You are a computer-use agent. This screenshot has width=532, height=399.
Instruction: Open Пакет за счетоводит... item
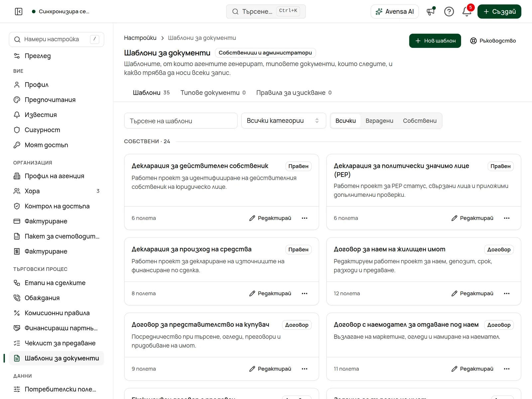[x=57, y=236]
